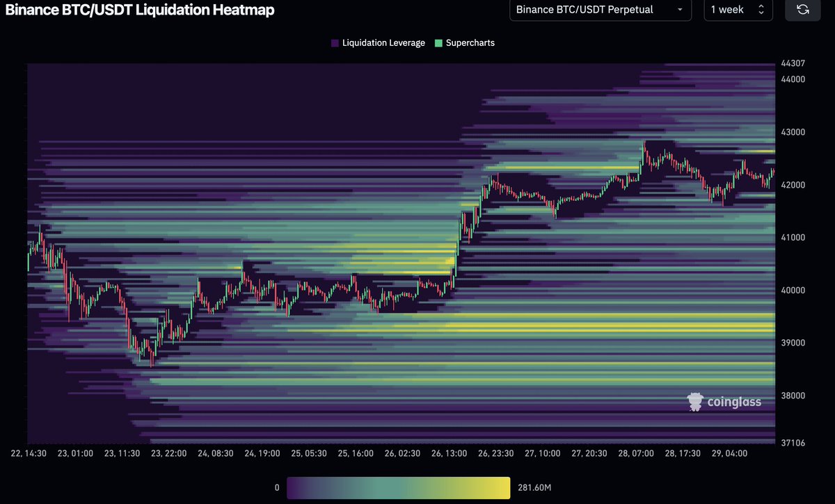The image size is (835, 504).
Task: Click the 27, 20:30 time axis label
Action: (x=591, y=453)
